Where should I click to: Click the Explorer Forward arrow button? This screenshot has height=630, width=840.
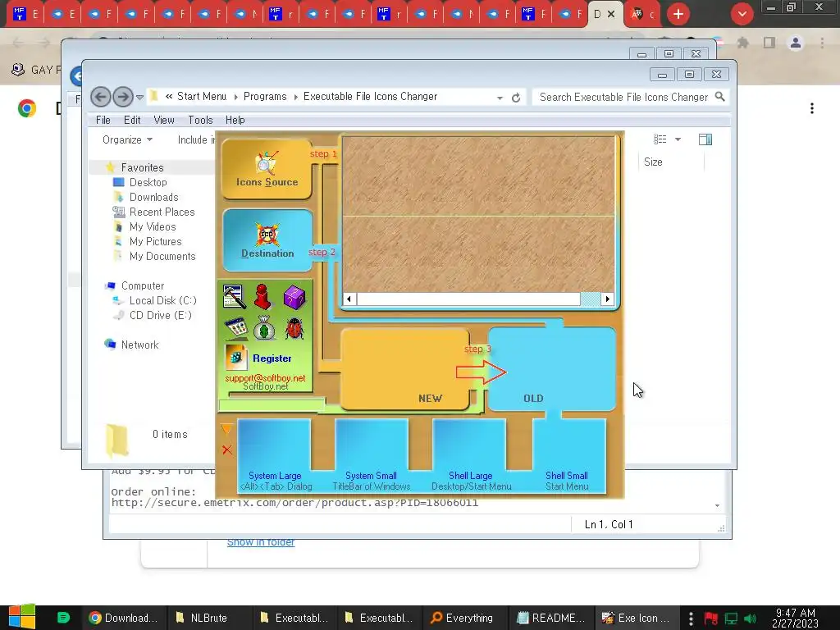tap(123, 97)
